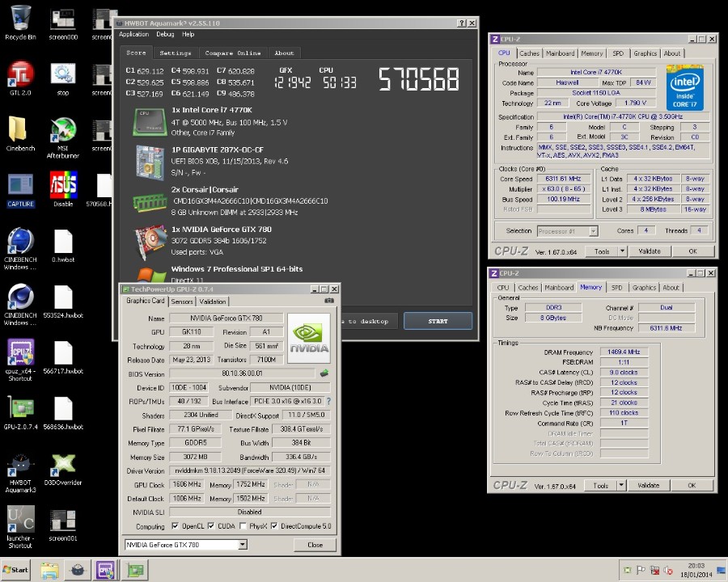
Task: Click the Core Speed value 6311.61 MHz
Action: pos(563,179)
